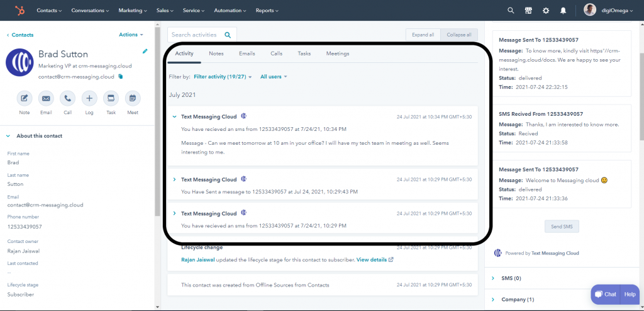Switch to the Meetings tab
Image resolution: width=644 pixels, height=311 pixels.
click(338, 54)
